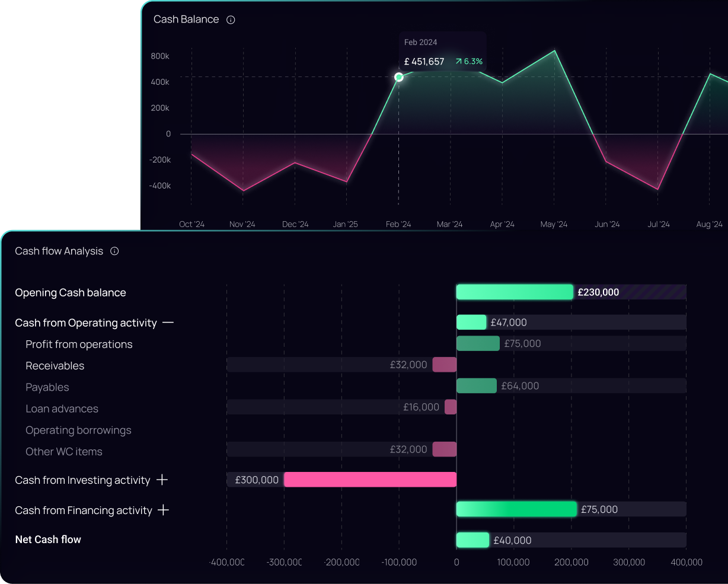The width and height of the screenshot is (728, 584).
Task: Click the Other WC items £32,000 bar
Action: click(x=445, y=449)
